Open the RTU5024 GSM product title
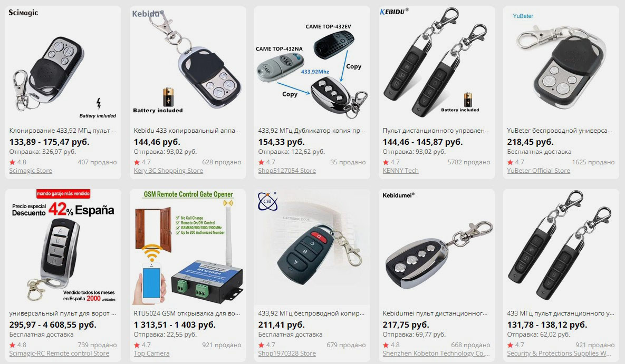Screen dimensions: 625x364 click(187, 313)
